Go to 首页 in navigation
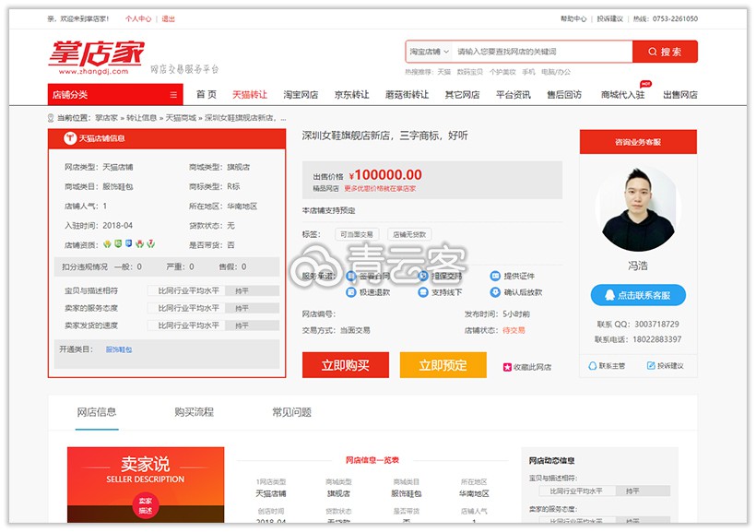Image resolution: width=756 pixels, height=532 pixels. [207, 95]
